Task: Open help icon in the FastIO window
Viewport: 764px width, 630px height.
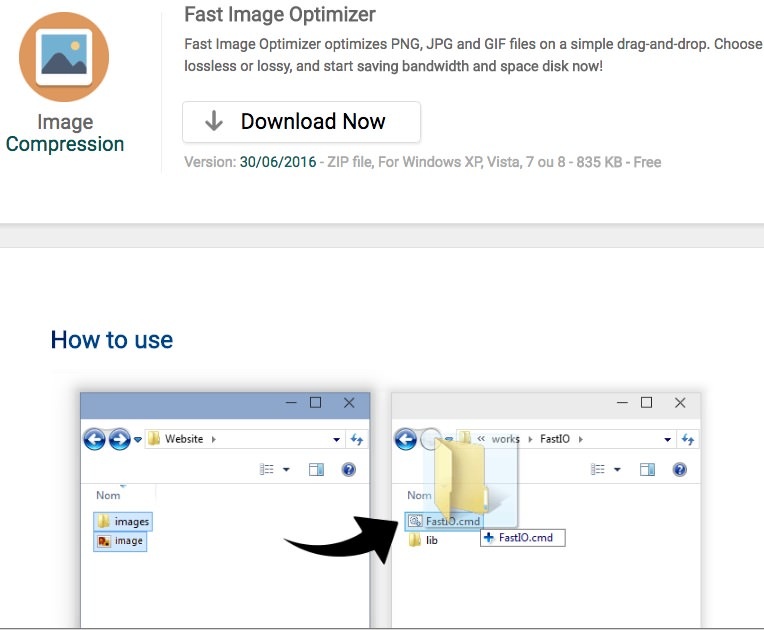Action: click(680, 469)
